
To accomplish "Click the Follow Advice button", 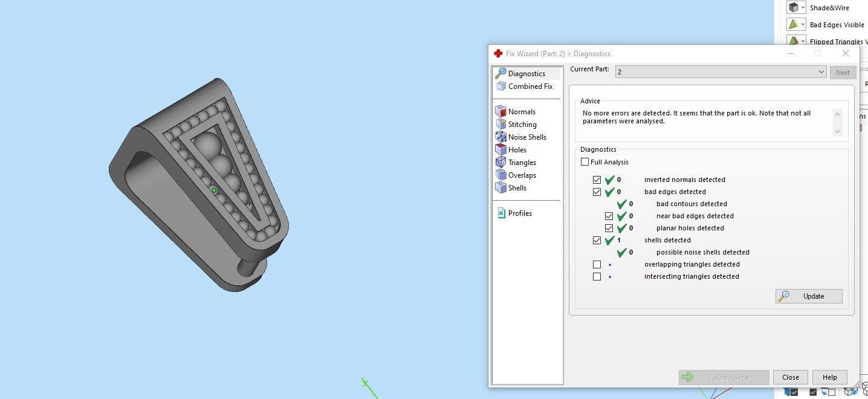I will click(724, 377).
